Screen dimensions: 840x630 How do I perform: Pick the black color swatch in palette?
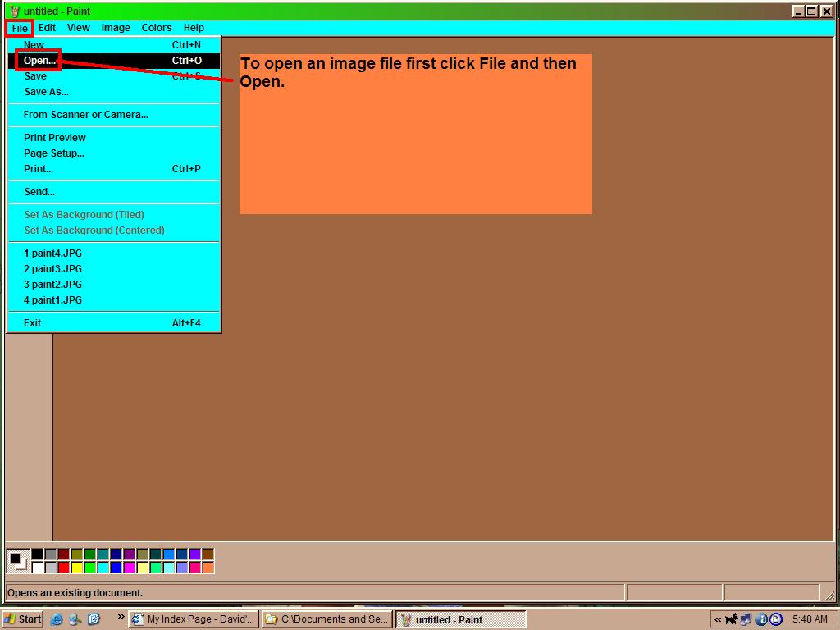38,555
